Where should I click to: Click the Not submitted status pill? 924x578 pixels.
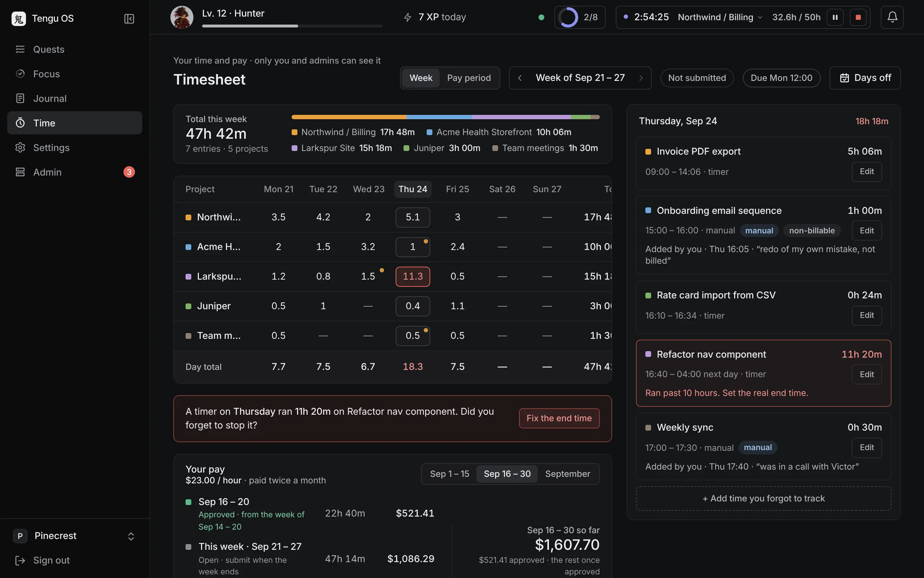click(697, 78)
